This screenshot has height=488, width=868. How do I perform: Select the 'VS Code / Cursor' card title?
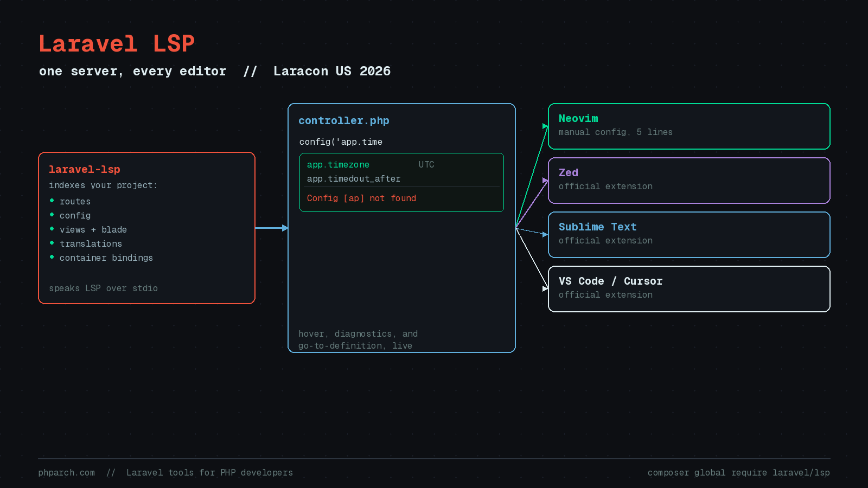(611, 281)
